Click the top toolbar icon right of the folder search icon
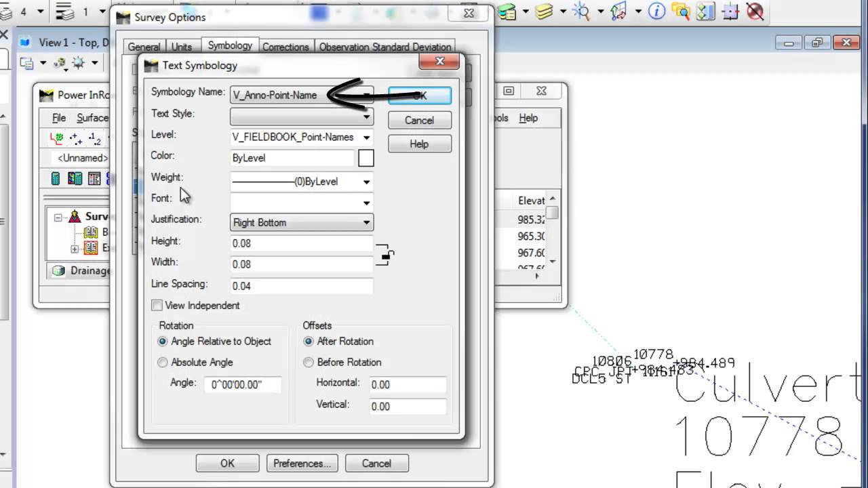Image resolution: width=868 pixels, height=488 pixels. point(705,12)
